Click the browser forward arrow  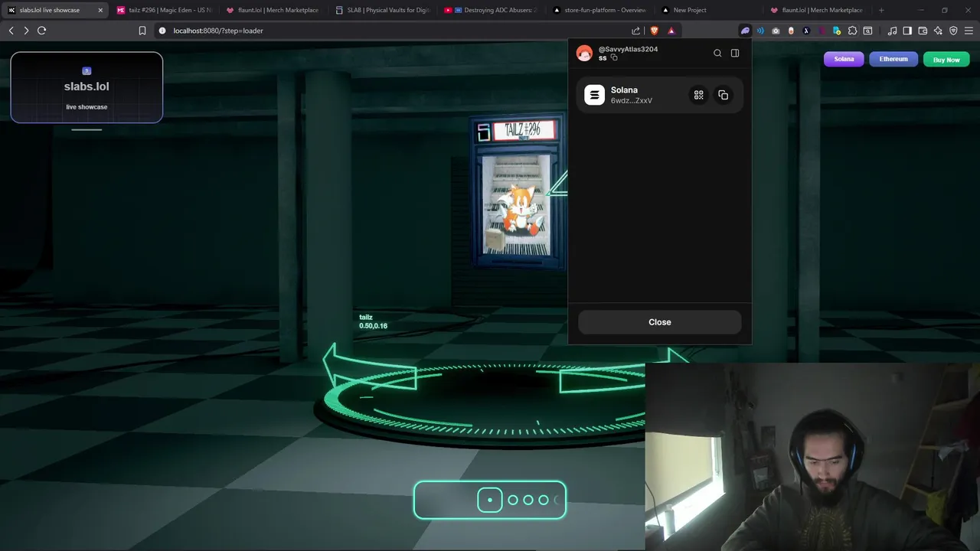point(26,31)
